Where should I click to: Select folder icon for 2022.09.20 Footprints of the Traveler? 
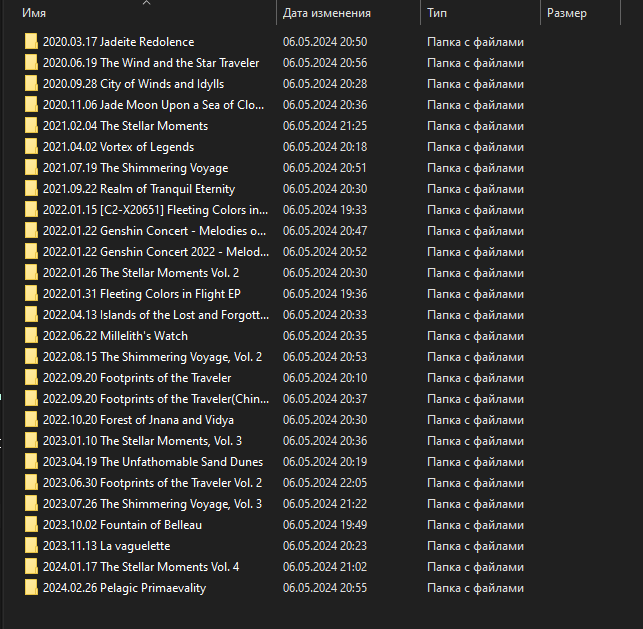point(31,378)
